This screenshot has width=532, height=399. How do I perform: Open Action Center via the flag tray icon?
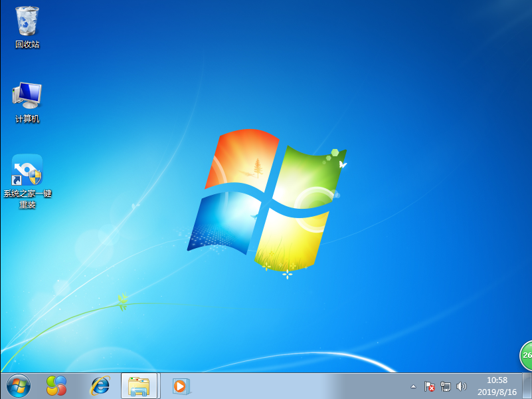coord(430,386)
